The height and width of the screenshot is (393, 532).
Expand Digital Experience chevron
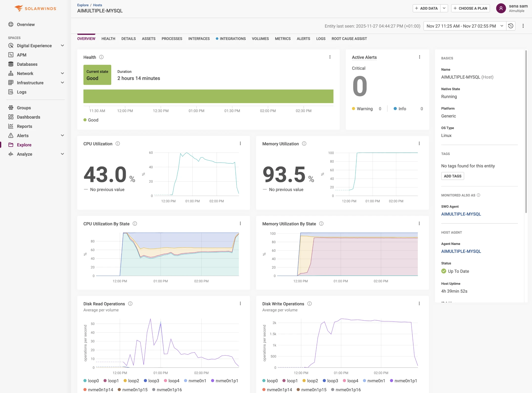click(x=62, y=45)
